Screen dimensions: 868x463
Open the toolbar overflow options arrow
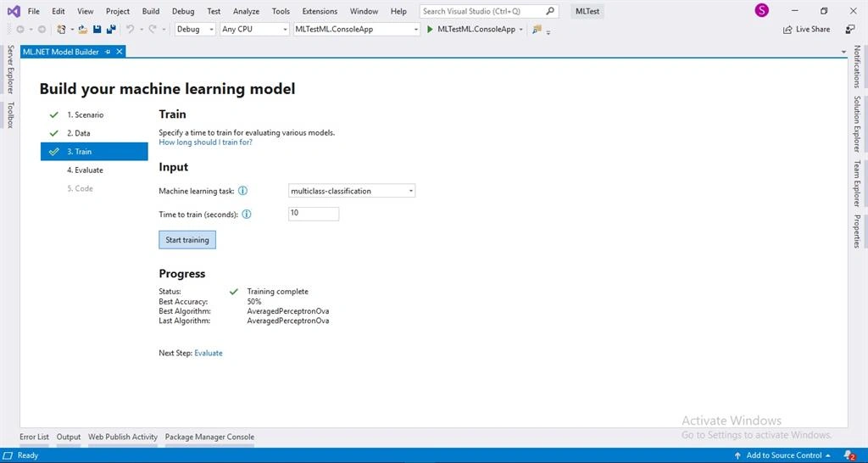pos(548,31)
